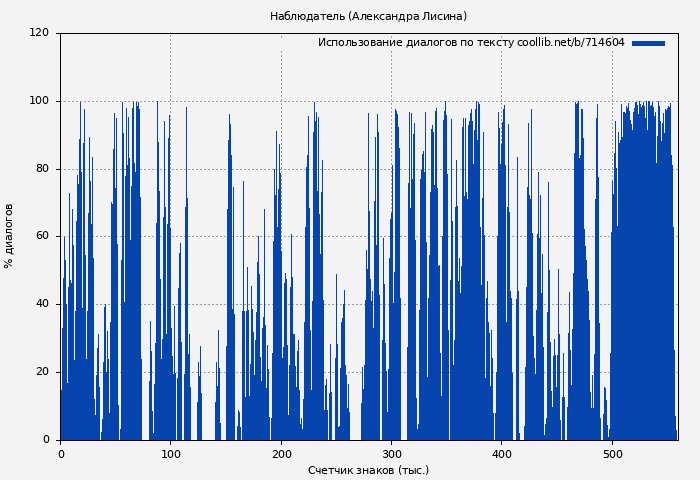
Task: Click the y-axis tick label 60
Action: (42, 236)
